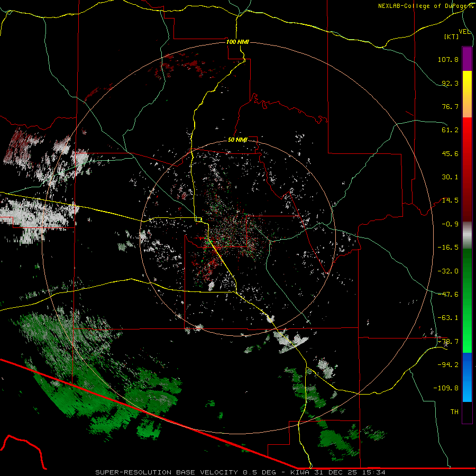Click the 45.6 velocity scale label
The height and width of the screenshot is (476, 476).
coord(450,153)
